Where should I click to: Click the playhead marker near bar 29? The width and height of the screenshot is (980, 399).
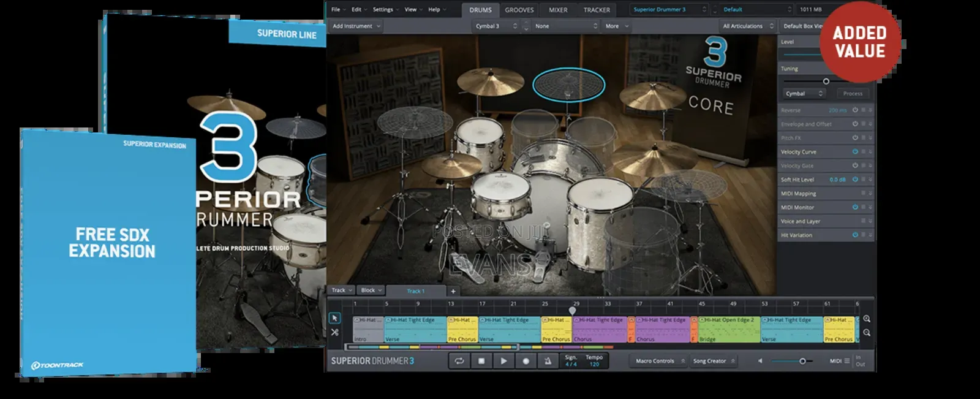572,310
